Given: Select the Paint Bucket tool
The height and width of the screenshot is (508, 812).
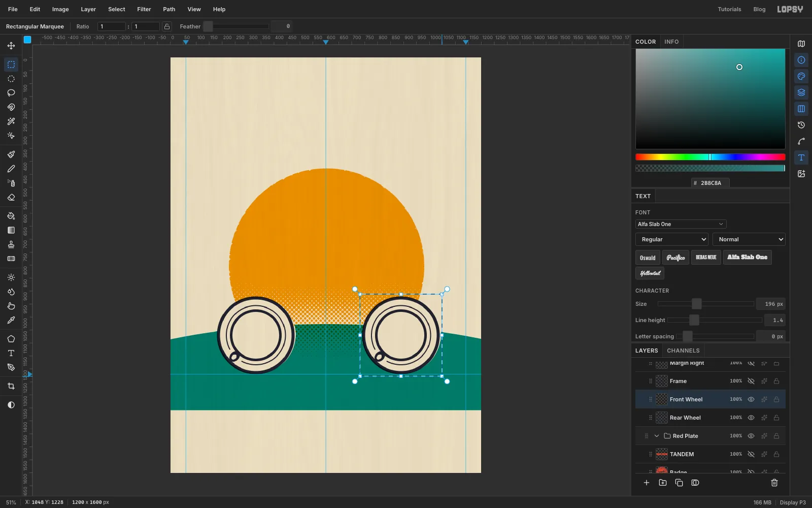Looking at the screenshot, I should 11,216.
